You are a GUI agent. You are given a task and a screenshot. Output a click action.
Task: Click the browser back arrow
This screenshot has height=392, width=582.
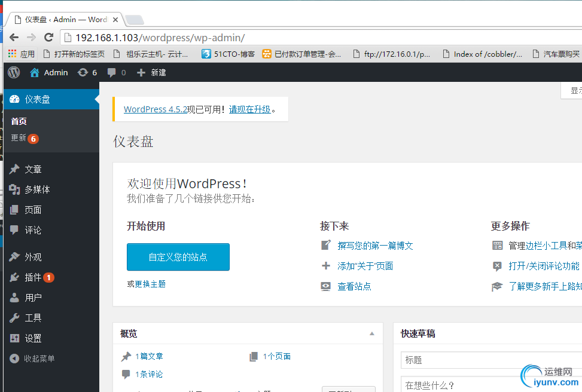coord(14,38)
